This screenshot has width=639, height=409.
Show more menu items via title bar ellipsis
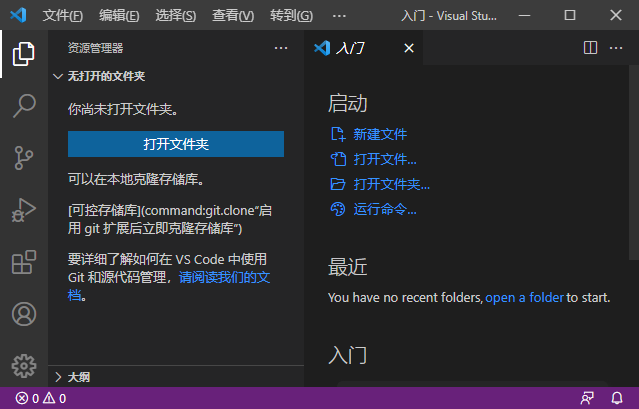[339, 16]
